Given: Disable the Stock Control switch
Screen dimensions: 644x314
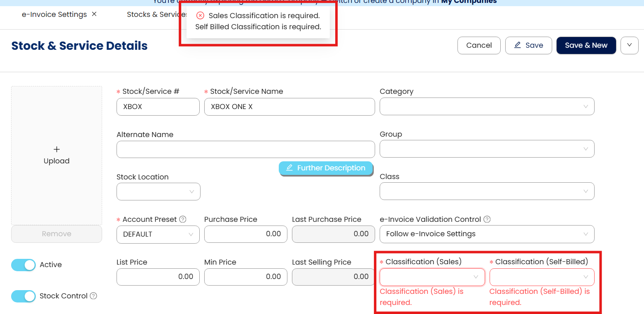Looking at the screenshot, I should 23,296.
